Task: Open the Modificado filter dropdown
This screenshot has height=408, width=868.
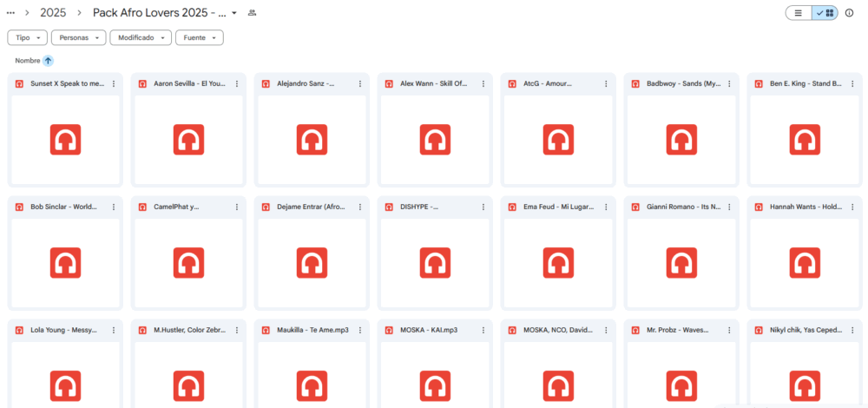Action: coord(141,37)
